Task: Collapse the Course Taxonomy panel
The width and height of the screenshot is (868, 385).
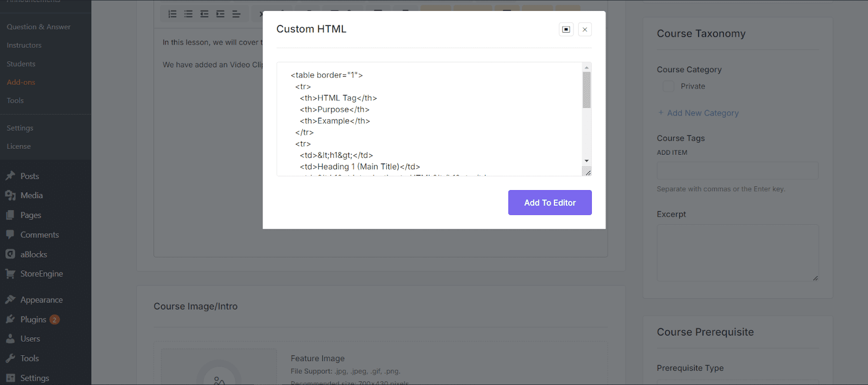Action: (700, 33)
